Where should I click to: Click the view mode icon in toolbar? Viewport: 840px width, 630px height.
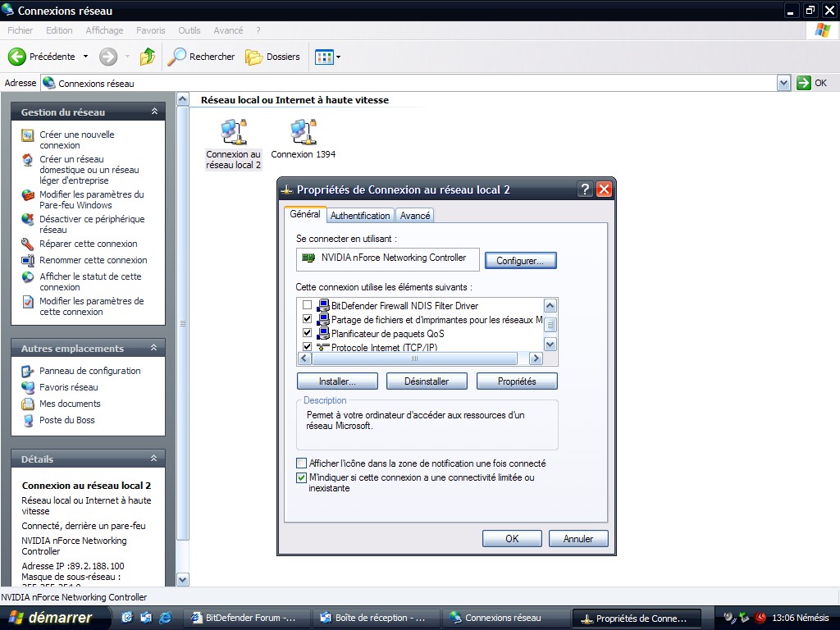(324, 57)
